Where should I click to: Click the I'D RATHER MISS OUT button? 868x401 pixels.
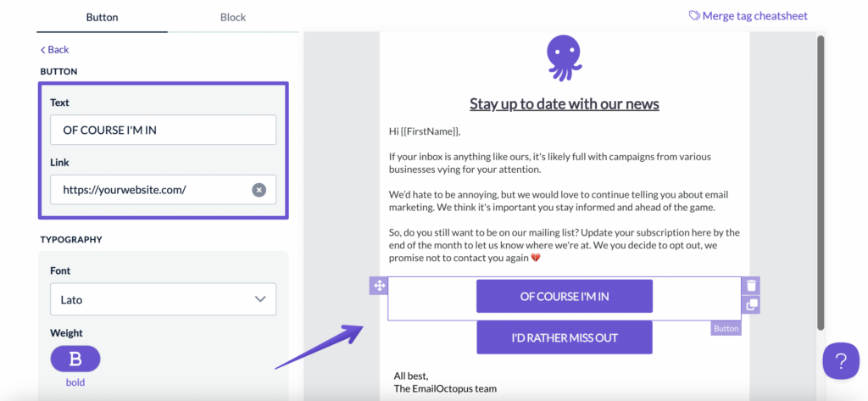pyautogui.click(x=565, y=337)
